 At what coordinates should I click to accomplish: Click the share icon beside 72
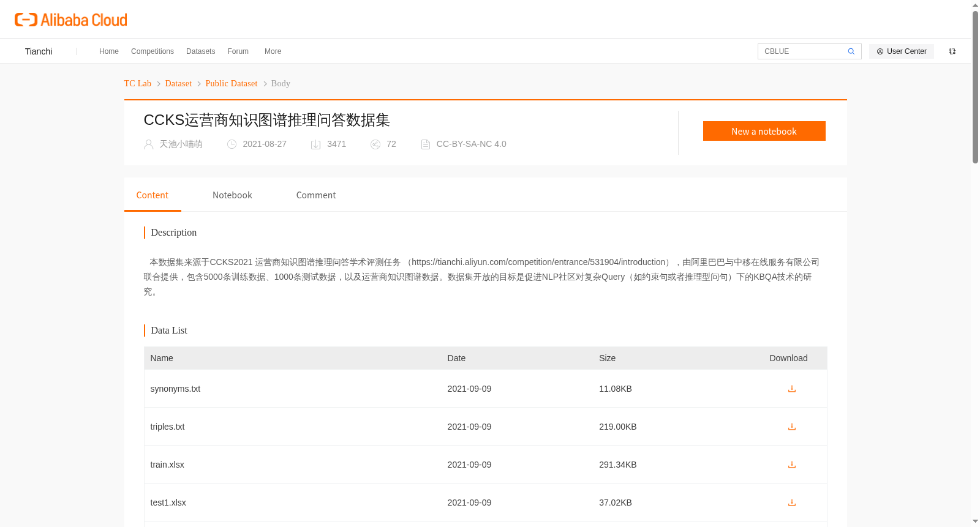375,144
